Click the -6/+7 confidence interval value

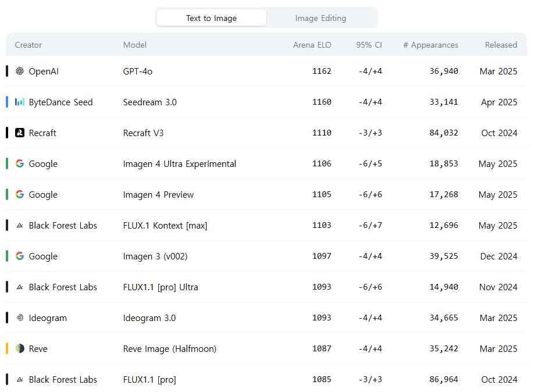(x=370, y=225)
